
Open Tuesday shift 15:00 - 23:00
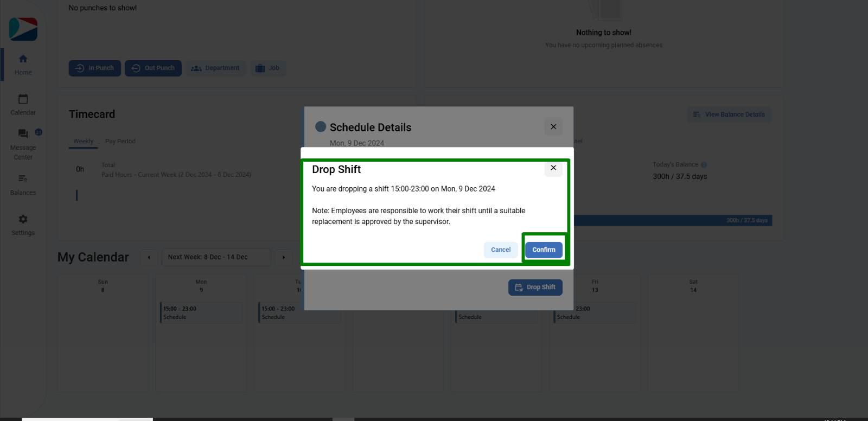(299, 312)
